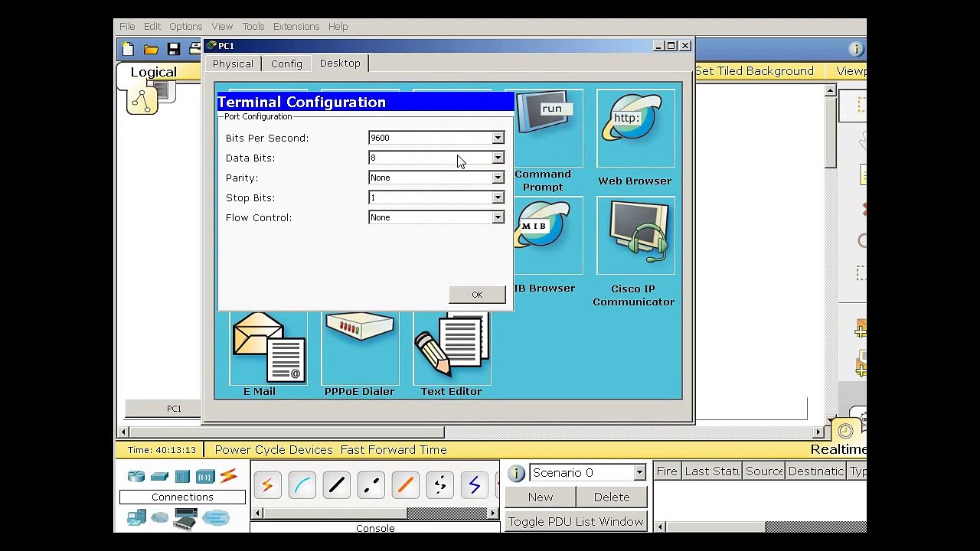Select the Switches device category
The width and height of the screenshot is (980, 551).
pyautogui.click(x=159, y=477)
